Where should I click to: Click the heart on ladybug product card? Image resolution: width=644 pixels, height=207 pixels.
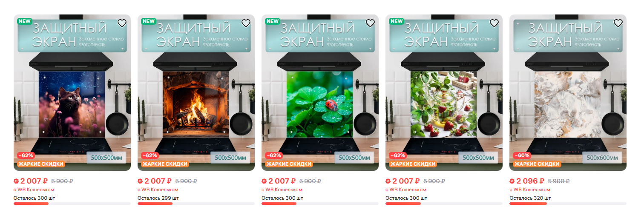[370, 23]
